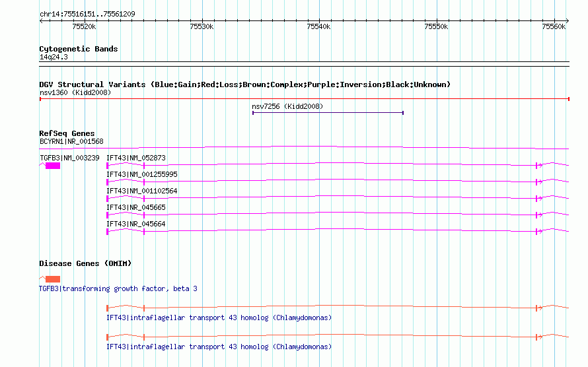
Task: Open the second IFT43 intraflagellar transport 43 link
Action: 219,347
